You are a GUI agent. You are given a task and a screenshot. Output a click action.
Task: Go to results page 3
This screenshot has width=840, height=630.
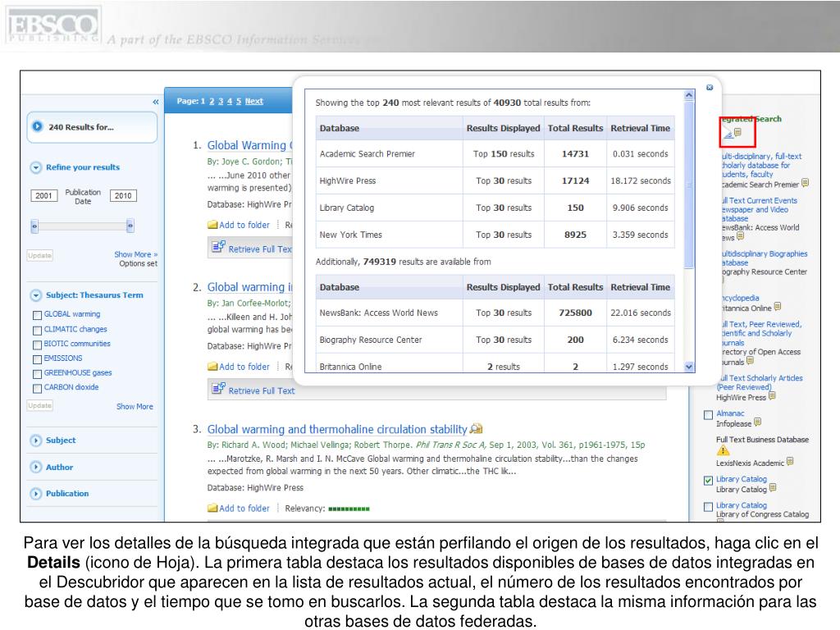tap(220, 101)
